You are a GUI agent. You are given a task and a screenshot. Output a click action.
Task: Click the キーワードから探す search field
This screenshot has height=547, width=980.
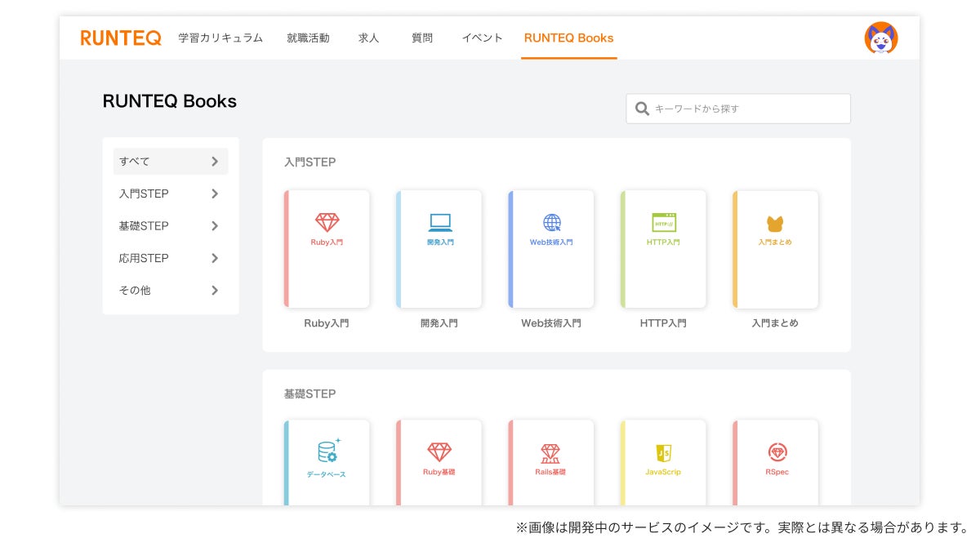738,109
